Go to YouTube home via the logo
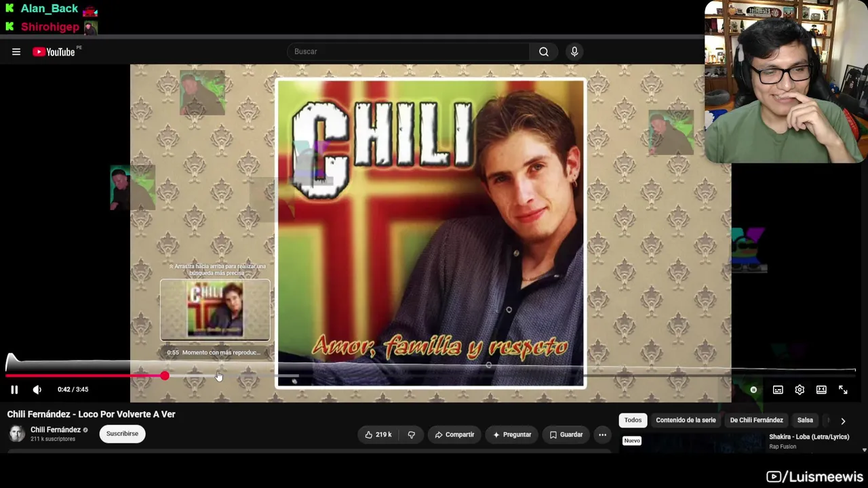 click(54, 52)
